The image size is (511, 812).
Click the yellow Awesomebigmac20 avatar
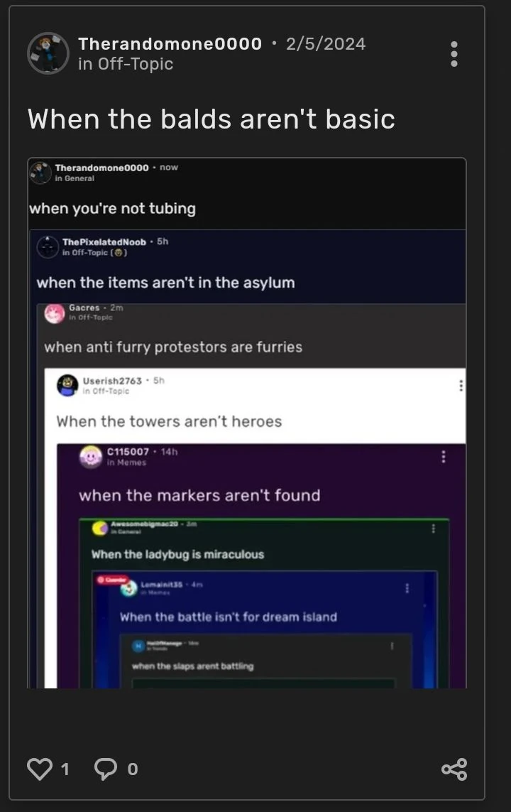[x=100, y=528]
